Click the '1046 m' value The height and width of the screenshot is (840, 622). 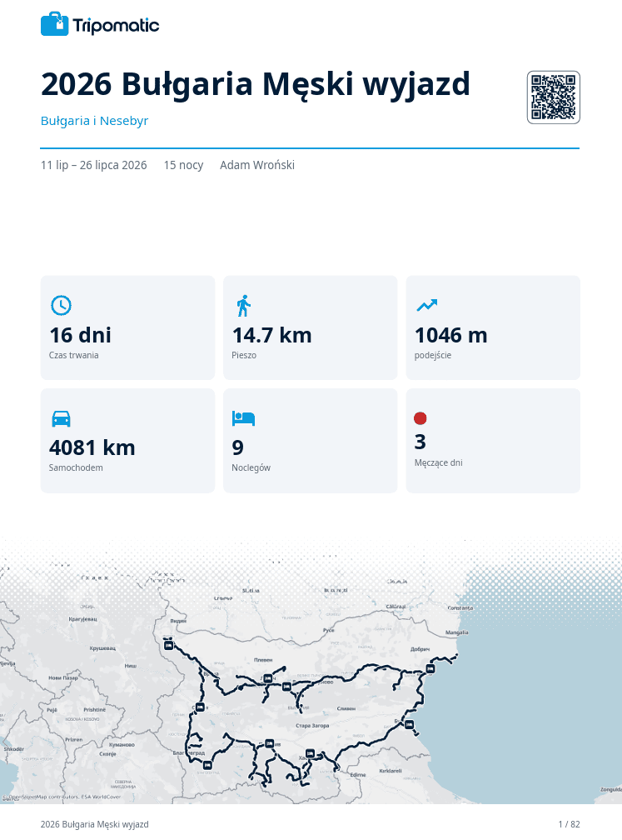point(451,335)
